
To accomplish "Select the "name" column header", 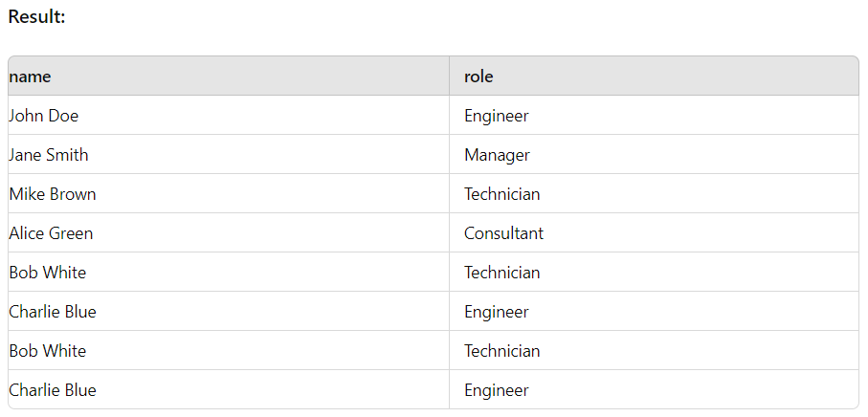I will click(229, 76).
